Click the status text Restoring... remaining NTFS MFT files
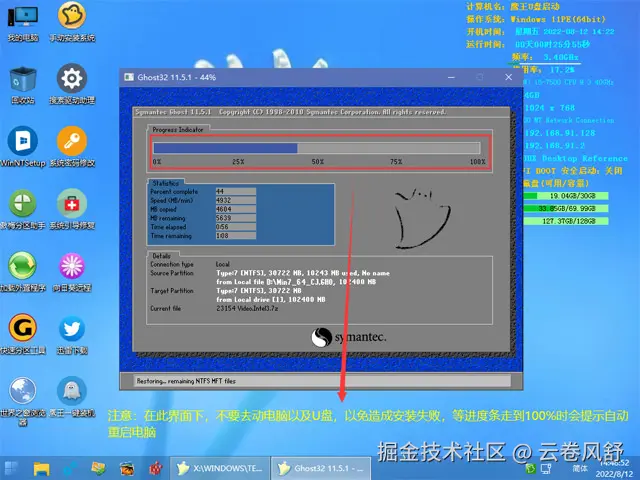This screenshot has width=640, height=480. (186, 381)
